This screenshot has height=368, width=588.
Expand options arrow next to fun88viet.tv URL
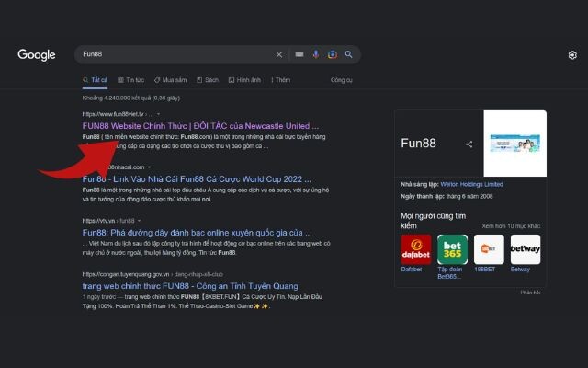[158, 114]
